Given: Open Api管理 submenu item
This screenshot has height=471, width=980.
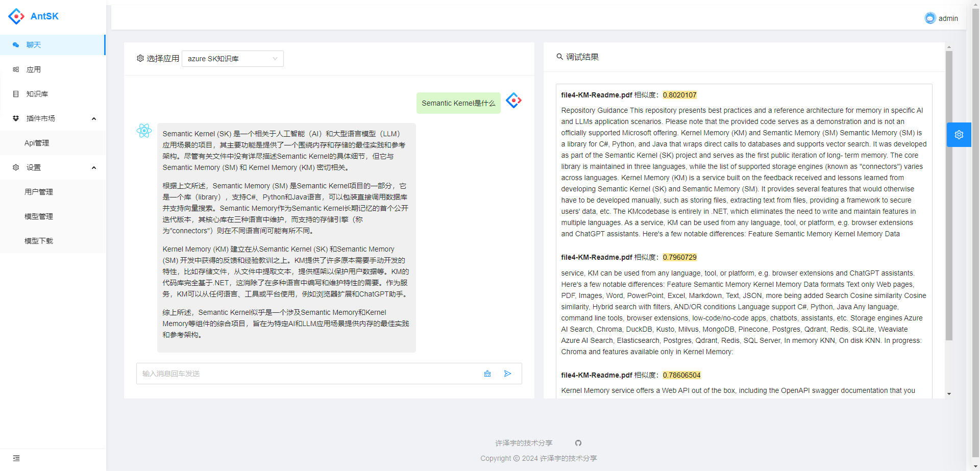Looking at the screenshot, I should (x=53, y=143).
